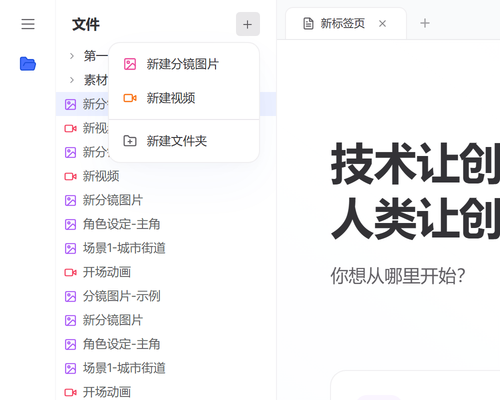Close the 新标签页 tab
This screenshot has width=500, height=400.
pyautogui.click(x=382, y=24)
